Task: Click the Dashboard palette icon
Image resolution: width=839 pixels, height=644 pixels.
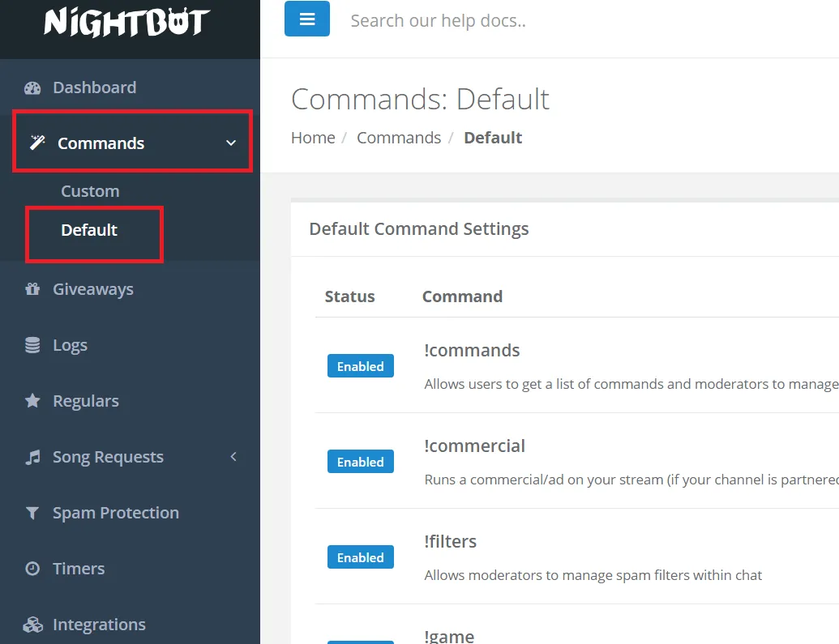Action: coord(32,88)
